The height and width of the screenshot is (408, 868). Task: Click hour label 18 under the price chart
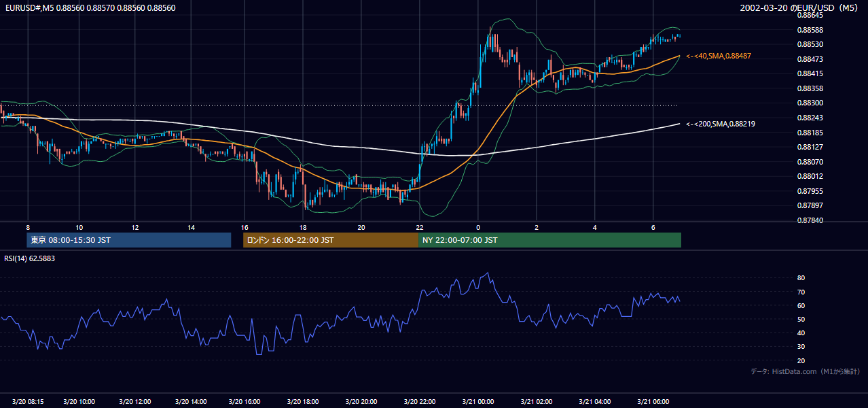click(303, 227)
